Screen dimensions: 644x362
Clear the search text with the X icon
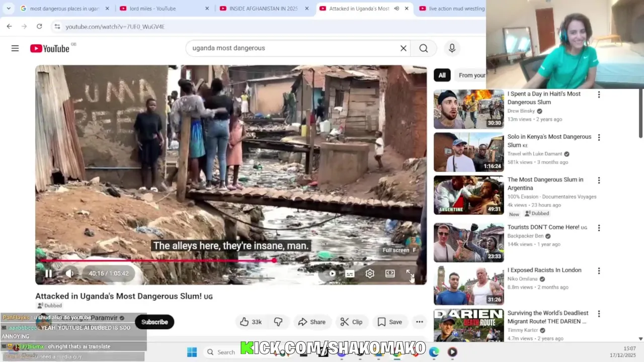[x=403, y=48]
